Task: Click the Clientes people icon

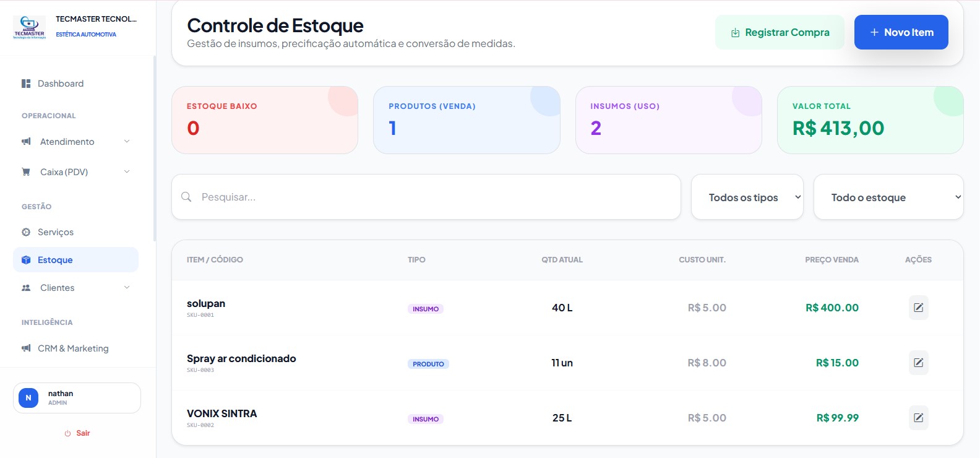Action: tap(26, 288)
